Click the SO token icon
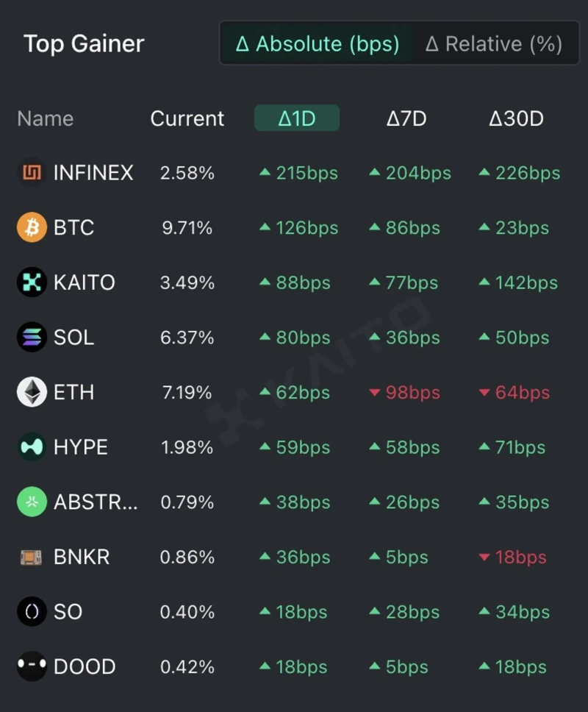 coord(32,612)
